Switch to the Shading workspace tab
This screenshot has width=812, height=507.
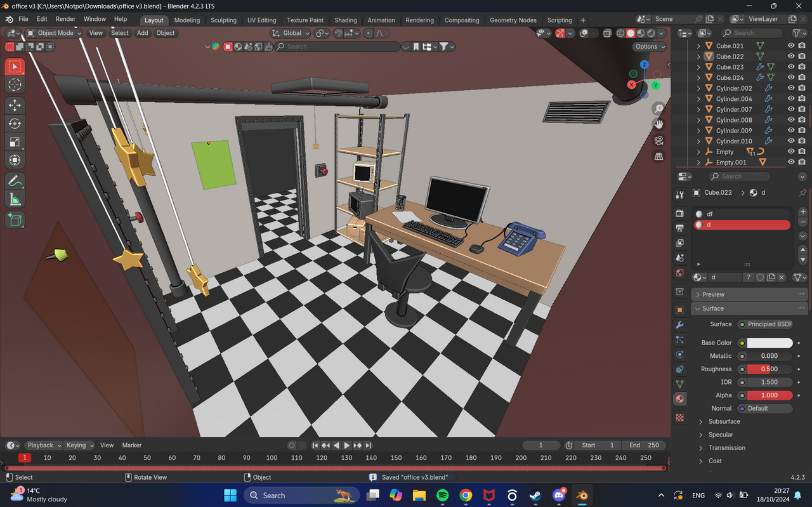346,20
